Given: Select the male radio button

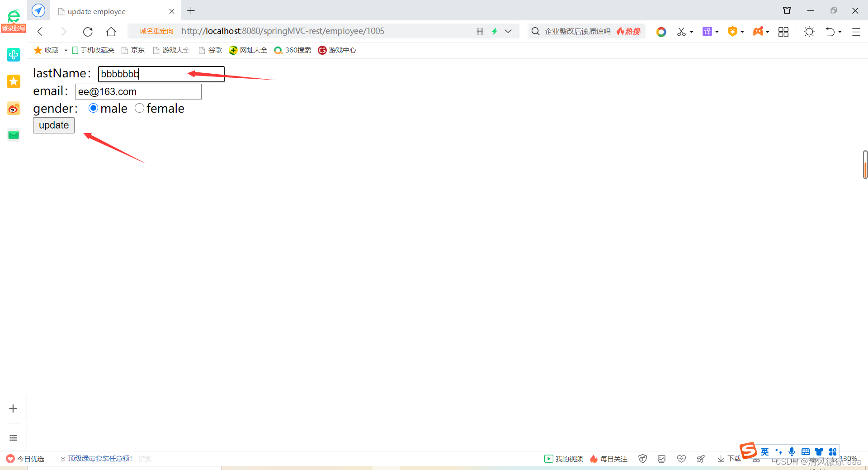Looking at the screenshot, I should pyautogui.click(x=93, y=108).
